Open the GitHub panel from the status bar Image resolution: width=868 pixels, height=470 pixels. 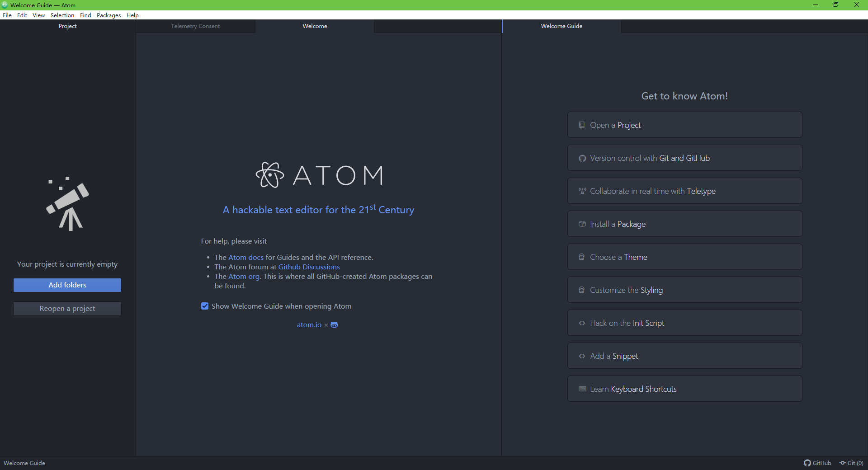pyautogui.click(x=817, y=463)
